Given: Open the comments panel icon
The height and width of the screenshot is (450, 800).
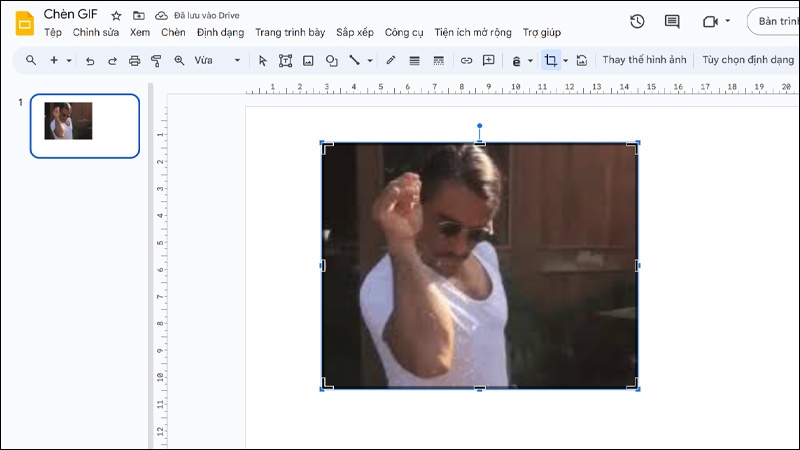Looking at the screenshot, I should pos(672,21).
